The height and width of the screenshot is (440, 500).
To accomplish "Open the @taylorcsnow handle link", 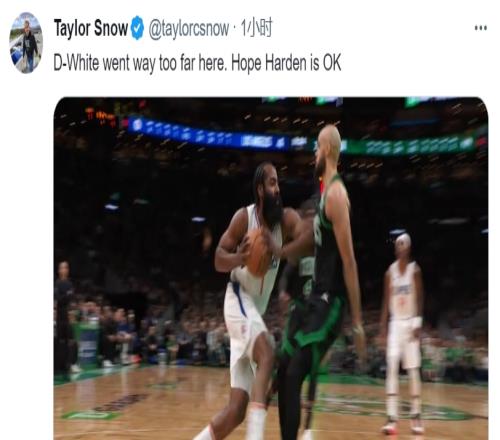I will pyautogui.click(x=189, y=29).
